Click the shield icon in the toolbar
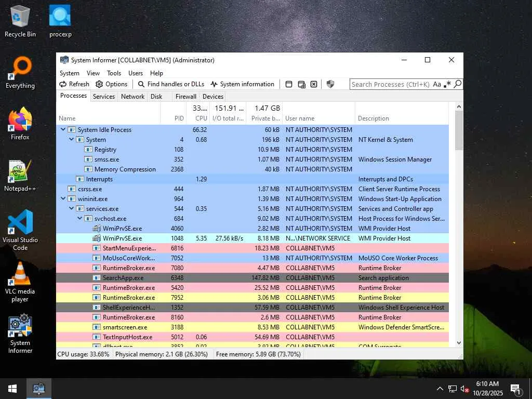The image size is (532, 399). (330, 84)
